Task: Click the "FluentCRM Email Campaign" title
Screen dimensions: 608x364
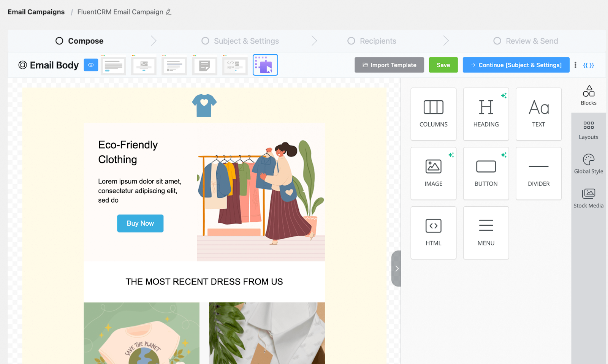Action: point(120,12)
